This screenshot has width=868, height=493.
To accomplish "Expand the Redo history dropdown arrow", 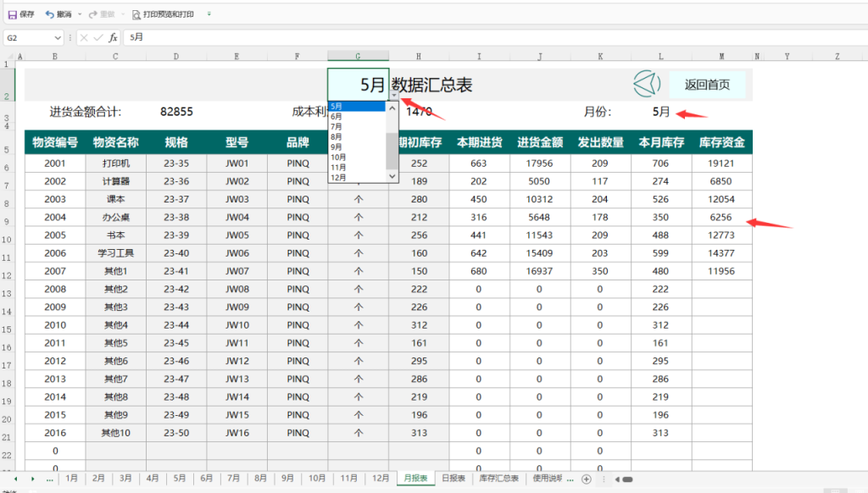I will point(122,14).
